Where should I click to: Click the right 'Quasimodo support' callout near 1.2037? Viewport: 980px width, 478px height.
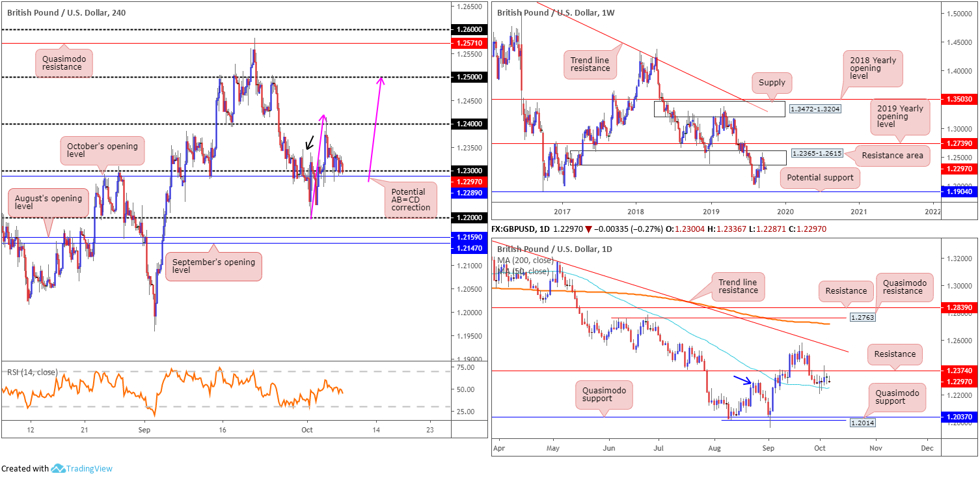tap(899, 397)
